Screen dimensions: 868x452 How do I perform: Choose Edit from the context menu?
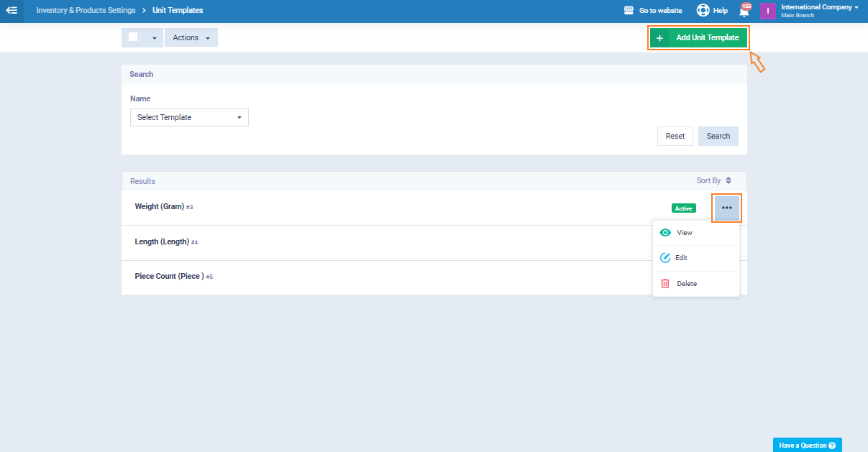(x=682, y=258)
